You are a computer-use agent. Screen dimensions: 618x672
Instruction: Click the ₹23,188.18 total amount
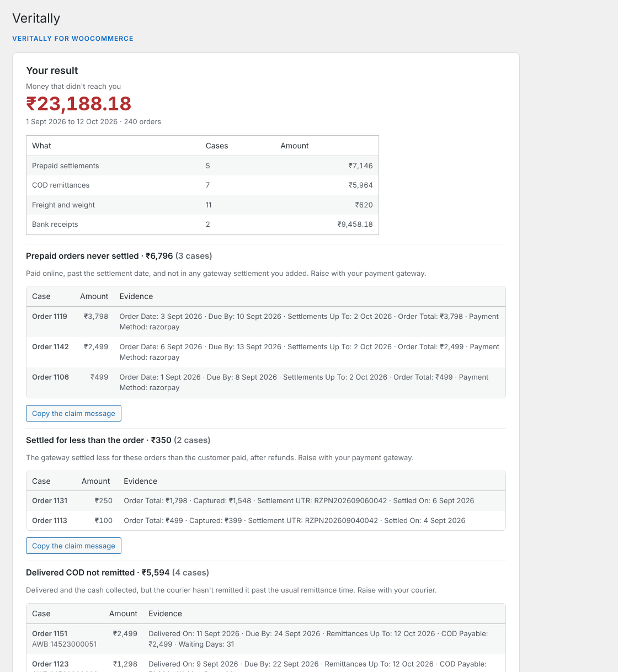pyautogui.click(x=79, y=104)
